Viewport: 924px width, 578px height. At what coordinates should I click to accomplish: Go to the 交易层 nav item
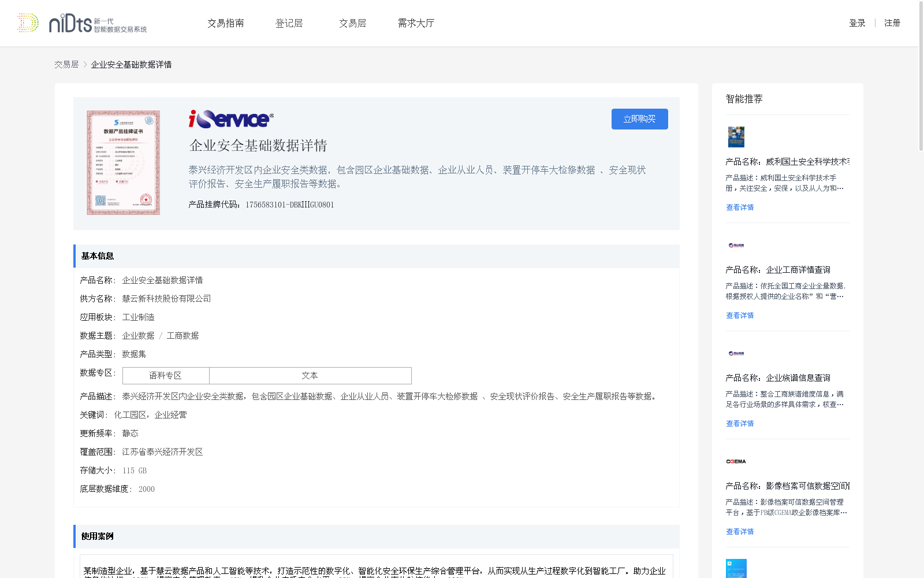353,23
